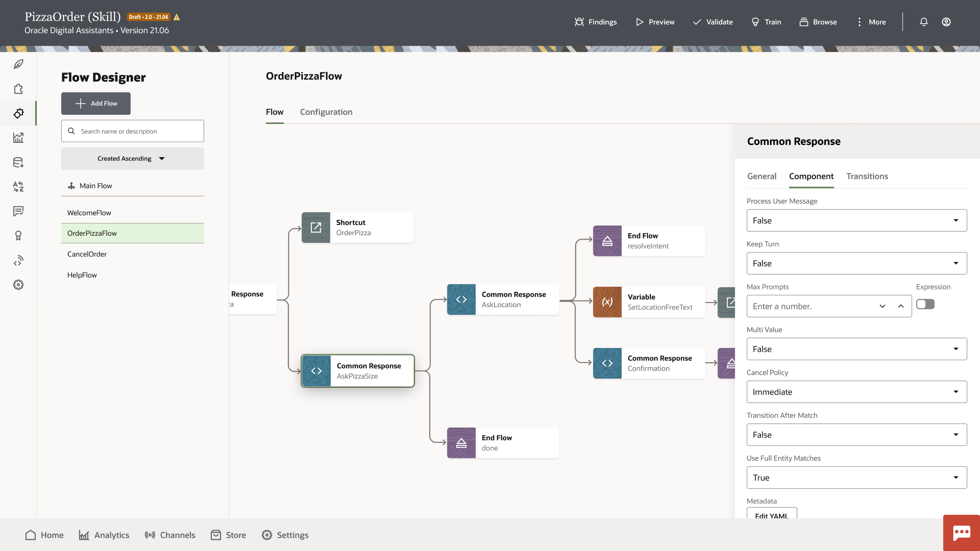980x551 pixels.
Task: Open the entities puzzle icon in sidebar
Action: click(x=18, y=89)
